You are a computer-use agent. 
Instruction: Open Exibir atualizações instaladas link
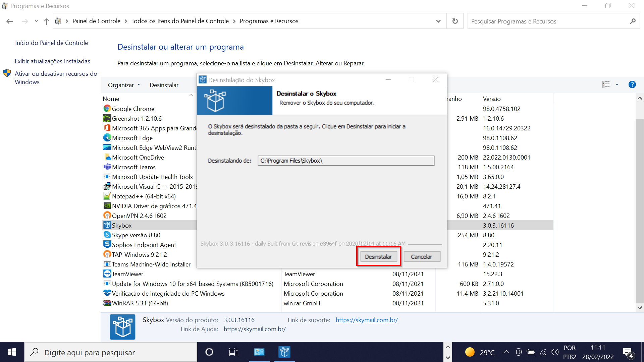click(52, 61)
